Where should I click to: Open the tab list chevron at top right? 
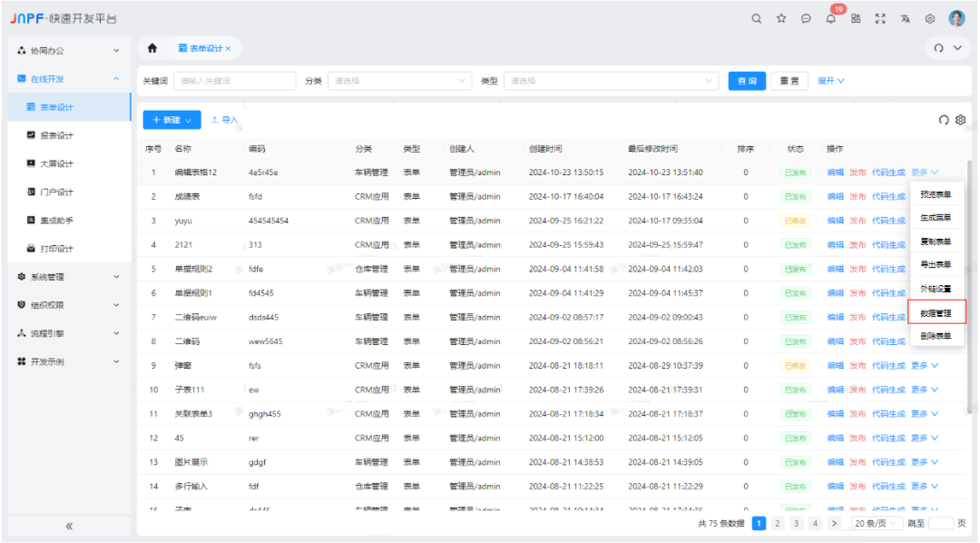[957, 48]
